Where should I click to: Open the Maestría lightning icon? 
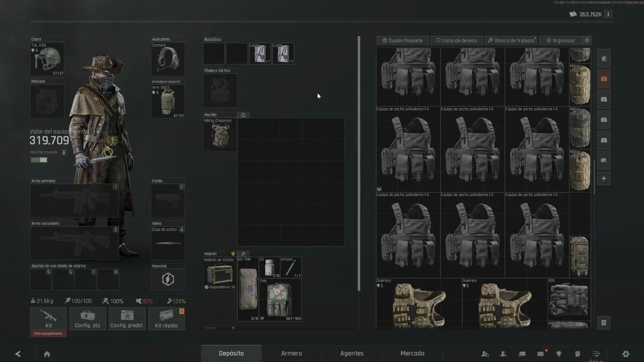168,279
